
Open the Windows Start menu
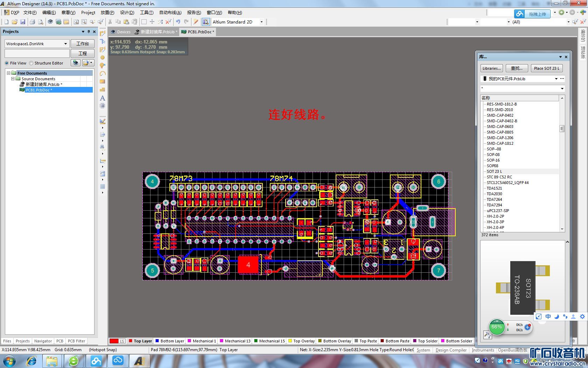[x=9, y=361]
